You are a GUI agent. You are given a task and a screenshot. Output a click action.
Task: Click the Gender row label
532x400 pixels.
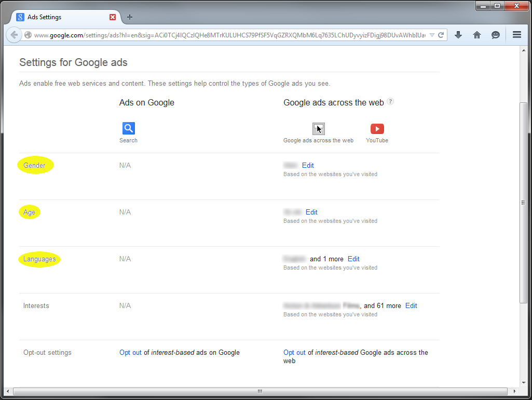coord(34,165)
